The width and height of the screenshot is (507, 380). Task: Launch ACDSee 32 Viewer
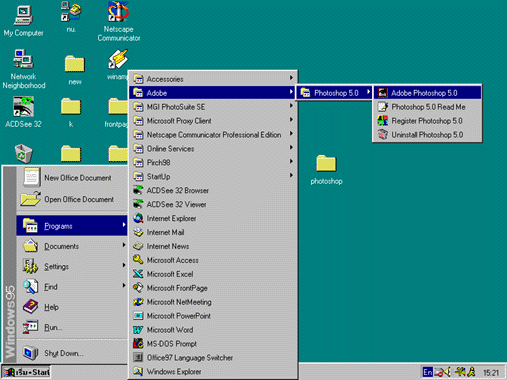(213, 204)
